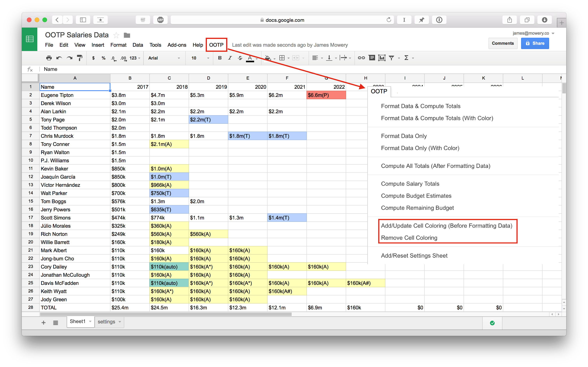Click the Safari share icon
The height and width of the screenshot is (367, 588).
tap(510, 20)
